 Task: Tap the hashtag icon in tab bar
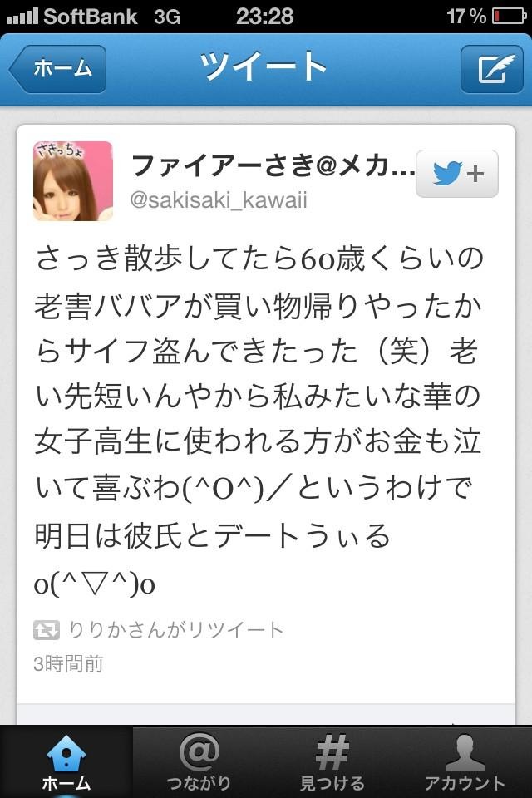click(332, 752)
